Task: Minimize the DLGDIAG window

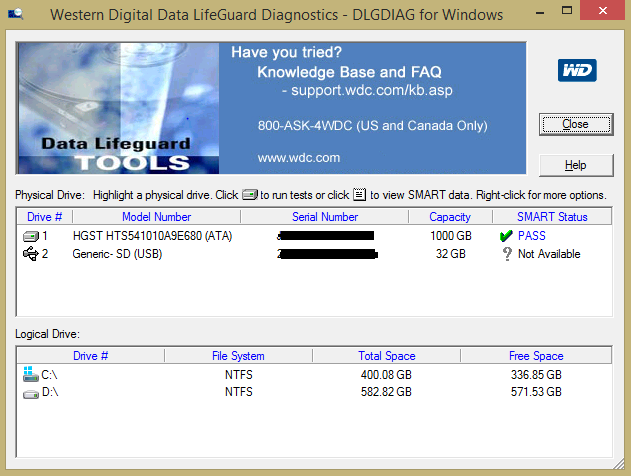Action: [x=540, y=12]
